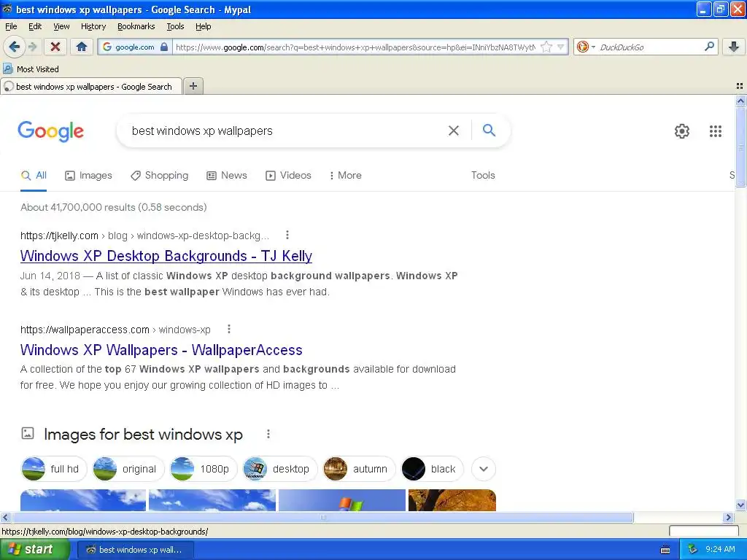Switch to the Shopping tab
This screenshot has width=747, height=560.
pos(160,175)
